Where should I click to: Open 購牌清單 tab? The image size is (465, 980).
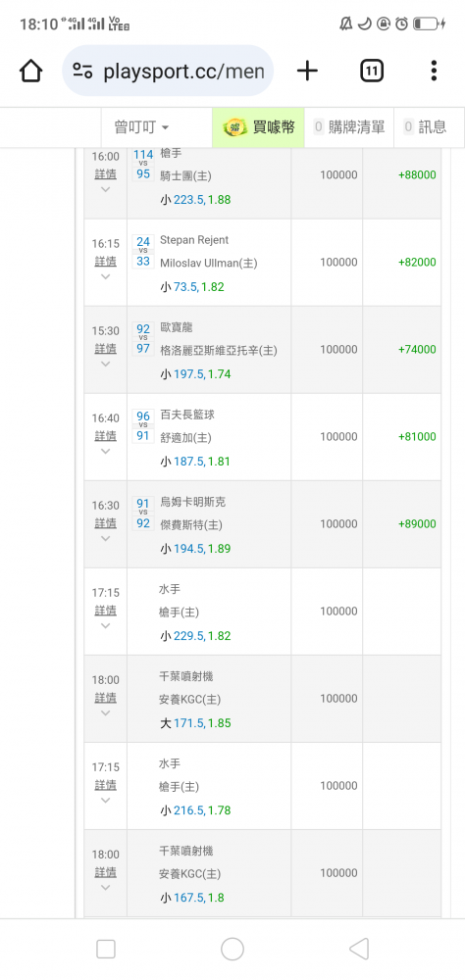point(349,127)
